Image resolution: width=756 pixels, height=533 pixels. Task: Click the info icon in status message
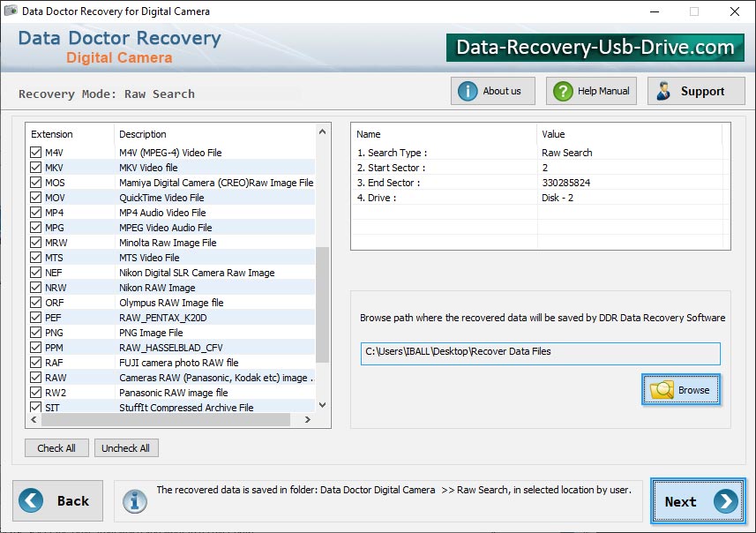tap(134, 501)
